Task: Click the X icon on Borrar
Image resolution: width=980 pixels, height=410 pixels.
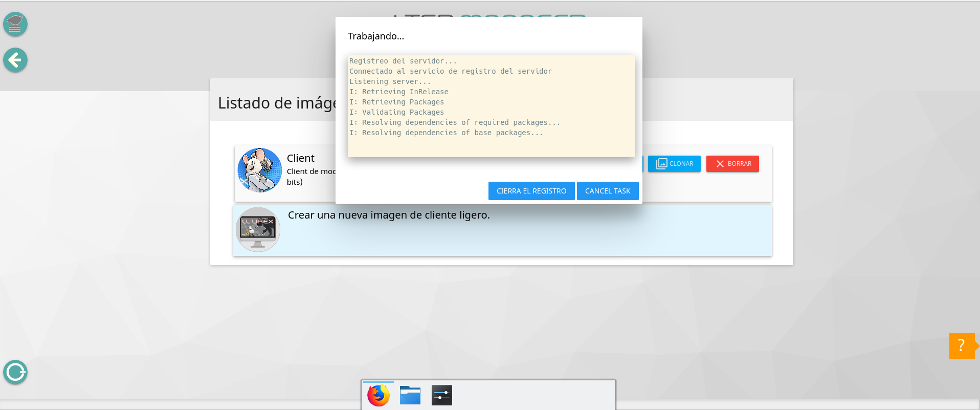Action: click(x=720, y=164)
